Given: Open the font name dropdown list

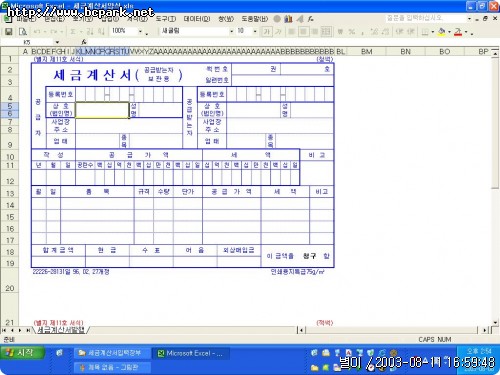Looking at the screenshot, I should coord(231,31).
